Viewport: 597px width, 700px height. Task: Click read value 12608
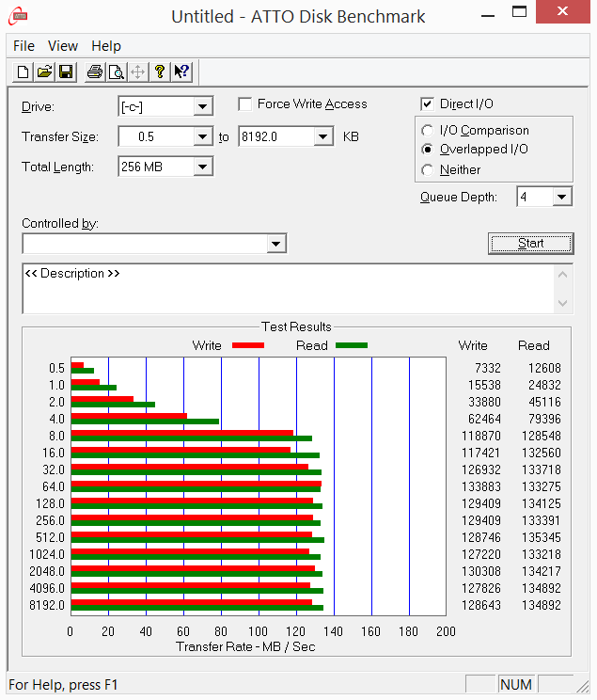pyautogui.click(x=544, y=368)
